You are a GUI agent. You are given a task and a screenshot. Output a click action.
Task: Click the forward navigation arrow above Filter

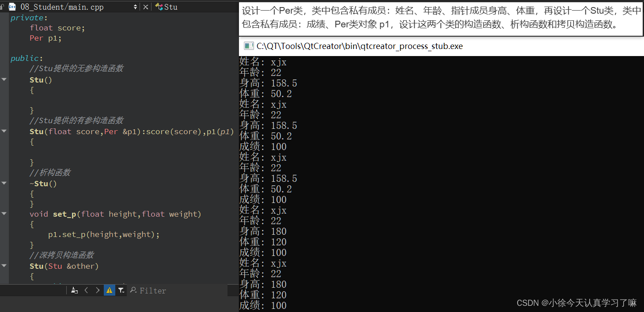[x=97, y=290]
